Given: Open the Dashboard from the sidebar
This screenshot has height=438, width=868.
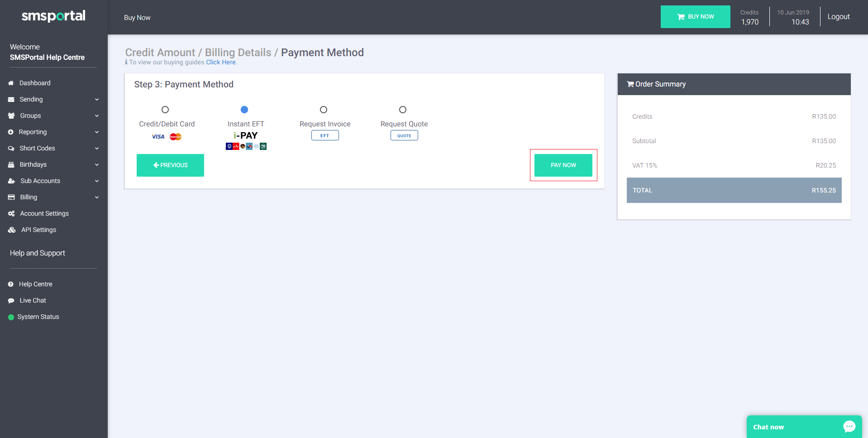Looking at the screenshot, I should point(11,83).
